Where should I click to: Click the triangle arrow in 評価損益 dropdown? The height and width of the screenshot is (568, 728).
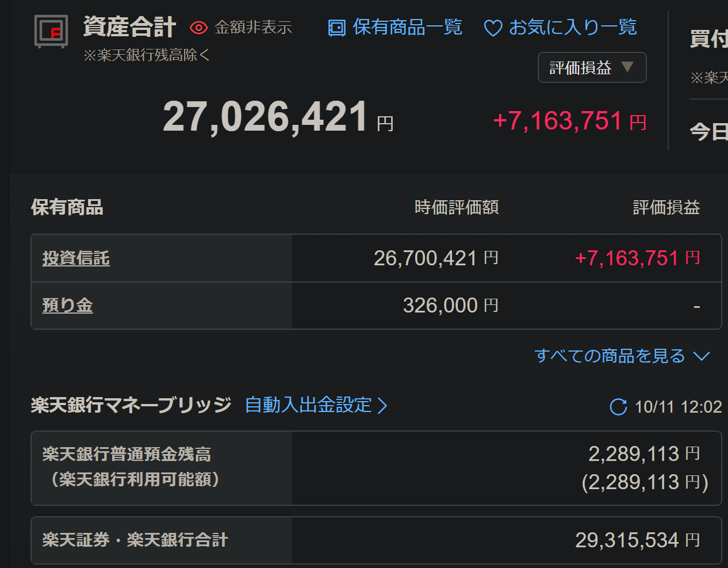pos(627,67)
